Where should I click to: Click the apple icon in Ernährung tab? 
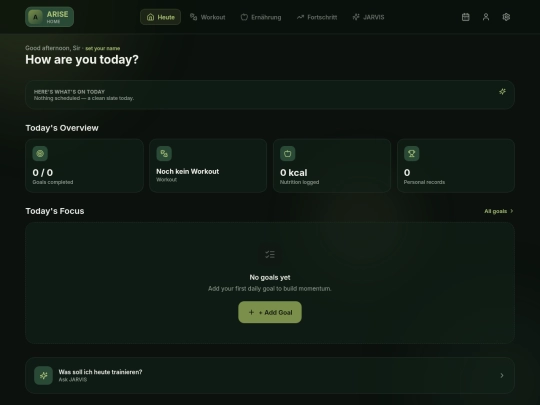pos(244,17)
